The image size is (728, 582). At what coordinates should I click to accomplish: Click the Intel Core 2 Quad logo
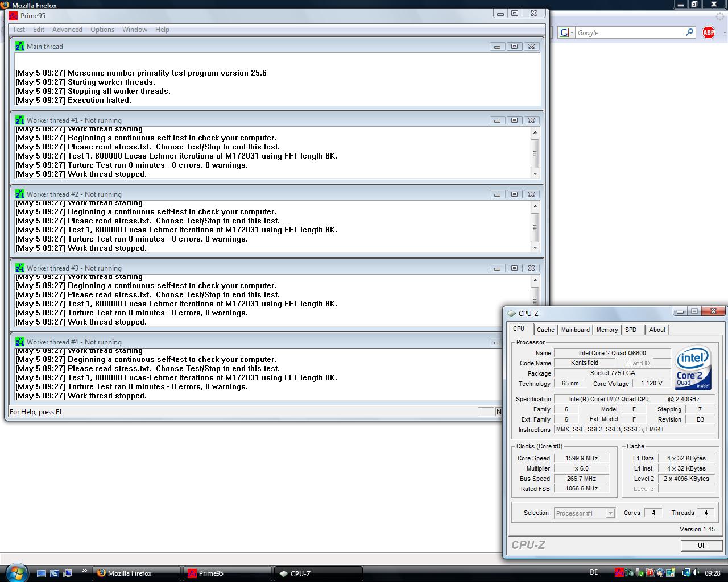693,367
